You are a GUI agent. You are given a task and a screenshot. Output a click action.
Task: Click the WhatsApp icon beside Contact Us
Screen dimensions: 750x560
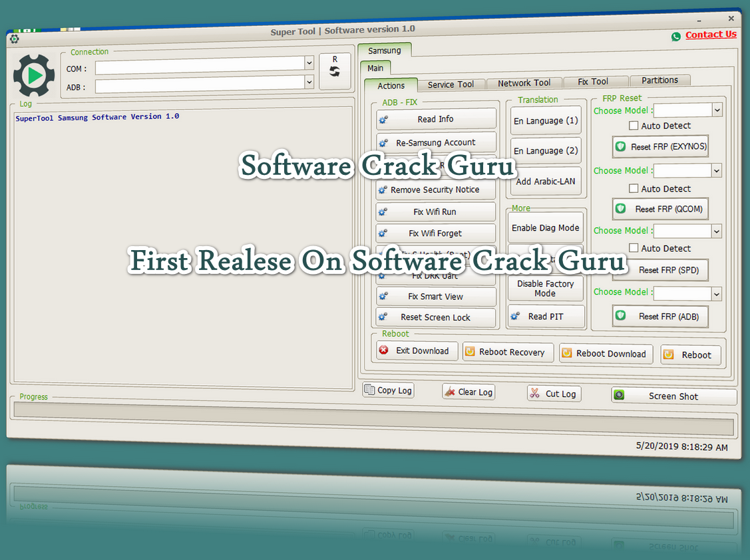click(676, 37)
